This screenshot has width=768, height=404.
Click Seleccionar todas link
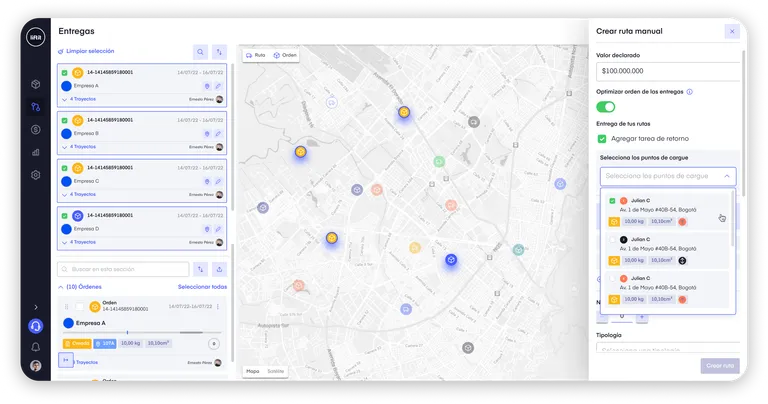(x=202, y=287)
